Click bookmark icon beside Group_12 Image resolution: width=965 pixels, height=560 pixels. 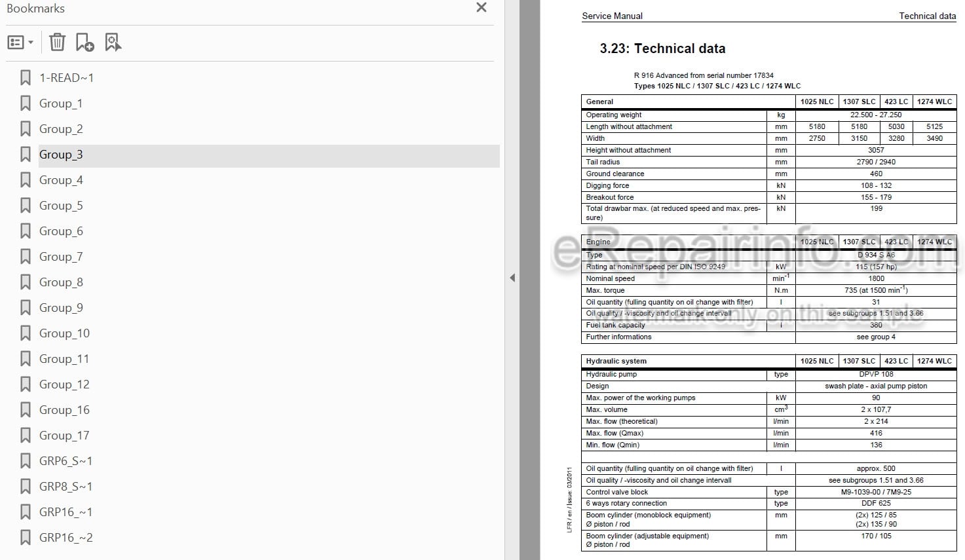pyautogui.click(x=26, y=384)
